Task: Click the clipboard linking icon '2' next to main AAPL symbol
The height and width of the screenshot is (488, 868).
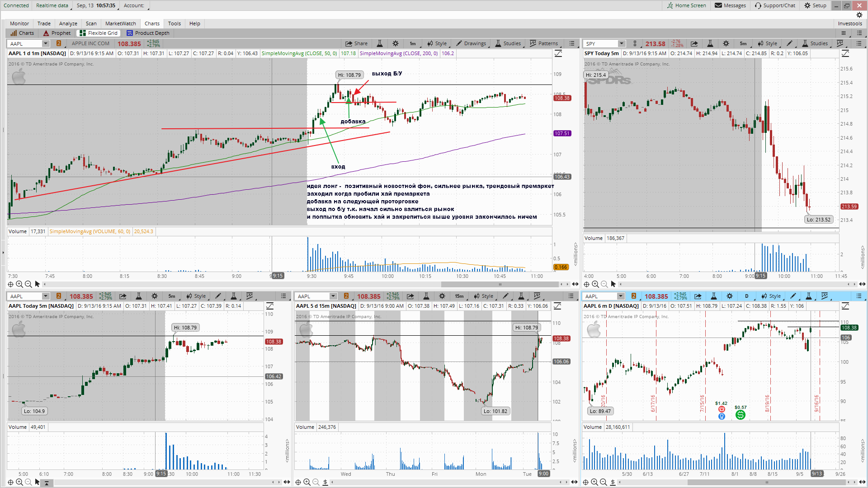Action: (59, 43)
